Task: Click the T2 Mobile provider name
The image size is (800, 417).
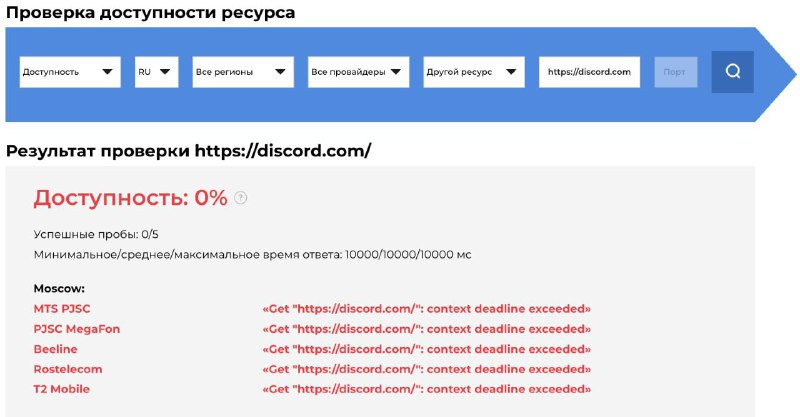Action: click(x=63, y=389)
